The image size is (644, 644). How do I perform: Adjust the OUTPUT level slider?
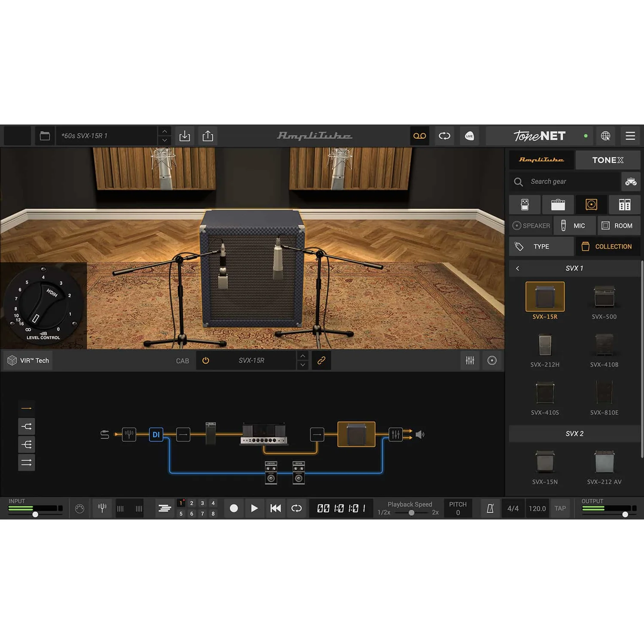[625, 514]
